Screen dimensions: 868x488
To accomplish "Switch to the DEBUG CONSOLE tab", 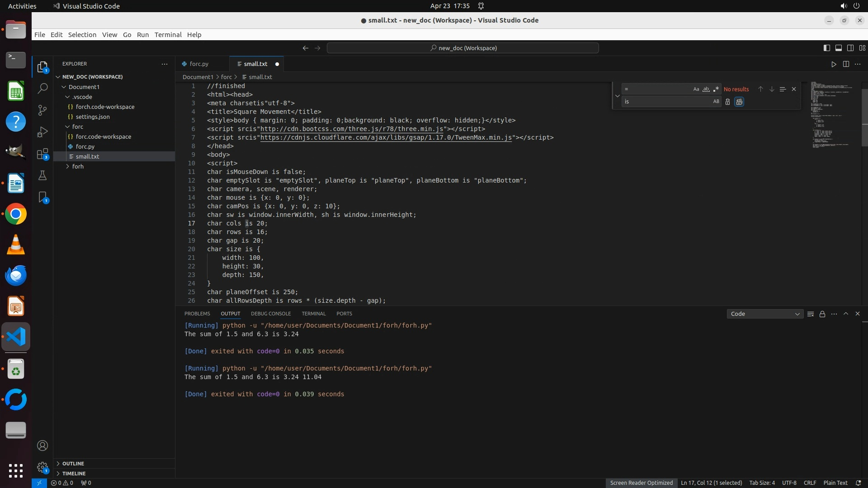I will click(x=271, y=314).
